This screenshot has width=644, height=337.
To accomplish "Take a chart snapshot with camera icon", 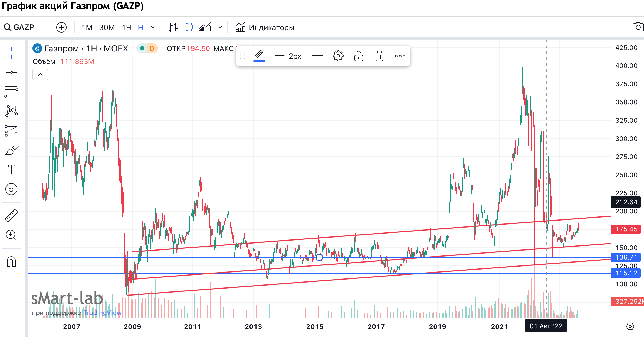I will point(638,27).
